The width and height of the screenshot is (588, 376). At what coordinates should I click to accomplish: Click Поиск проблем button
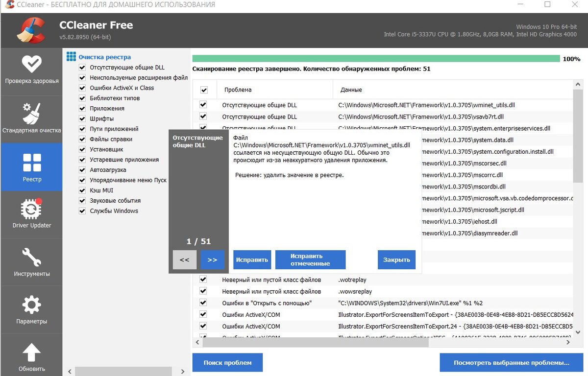[x=227, y=362]
